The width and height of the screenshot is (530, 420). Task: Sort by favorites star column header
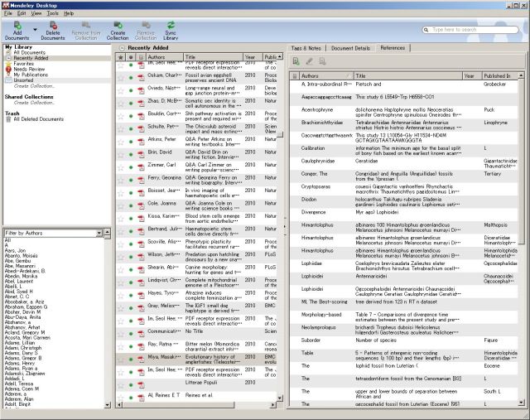coord(121,57)
